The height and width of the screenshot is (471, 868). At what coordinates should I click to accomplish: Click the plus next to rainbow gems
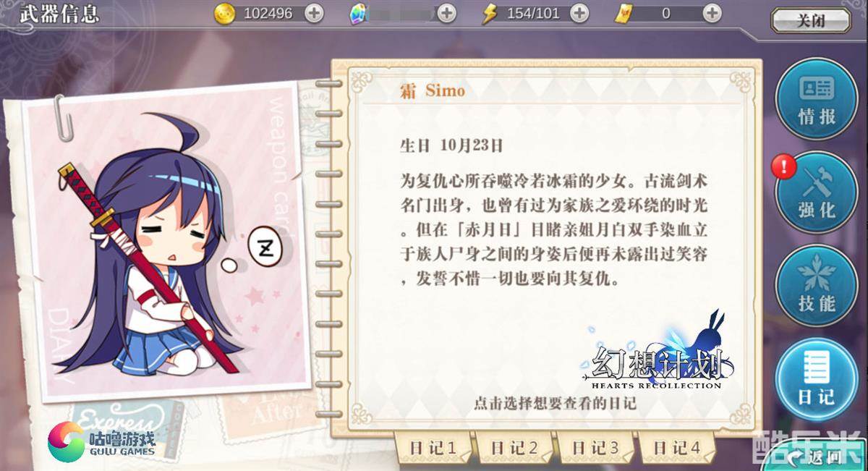(x=447, y=13)
